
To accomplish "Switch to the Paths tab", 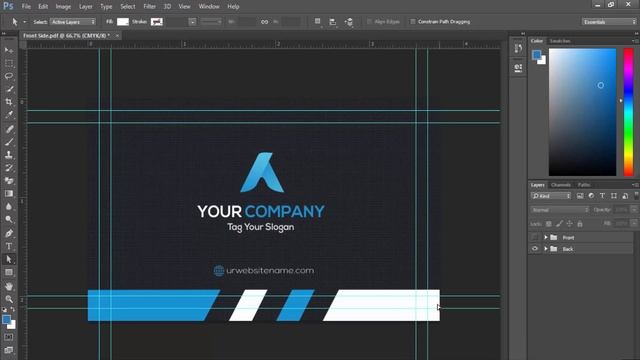I will pyautogui.click(x=584, y=185).
